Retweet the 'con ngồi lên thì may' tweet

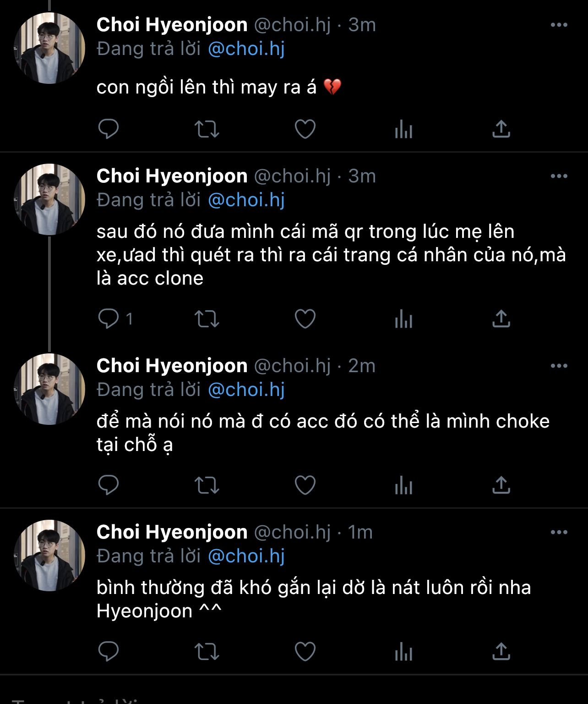[x=207, y=129]
